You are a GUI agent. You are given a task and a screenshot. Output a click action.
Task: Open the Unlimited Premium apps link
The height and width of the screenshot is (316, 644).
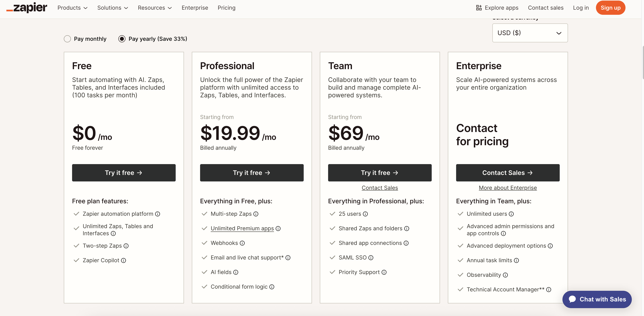click(242, 229)
